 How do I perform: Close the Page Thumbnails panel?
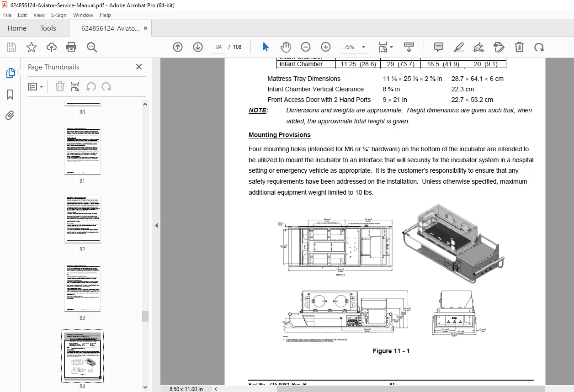click(x=139, y=67)
